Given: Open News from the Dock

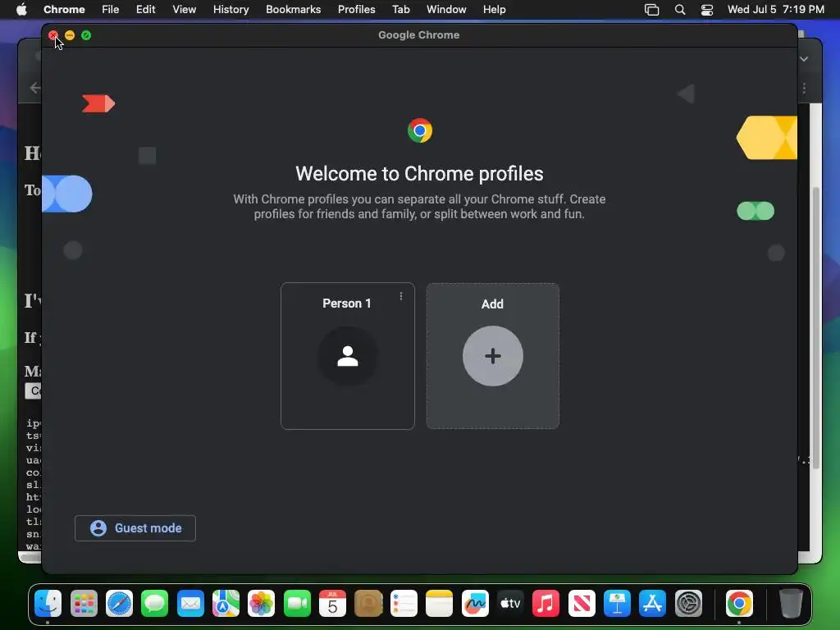Looking at the screenshot, I should tap(582, 604).
